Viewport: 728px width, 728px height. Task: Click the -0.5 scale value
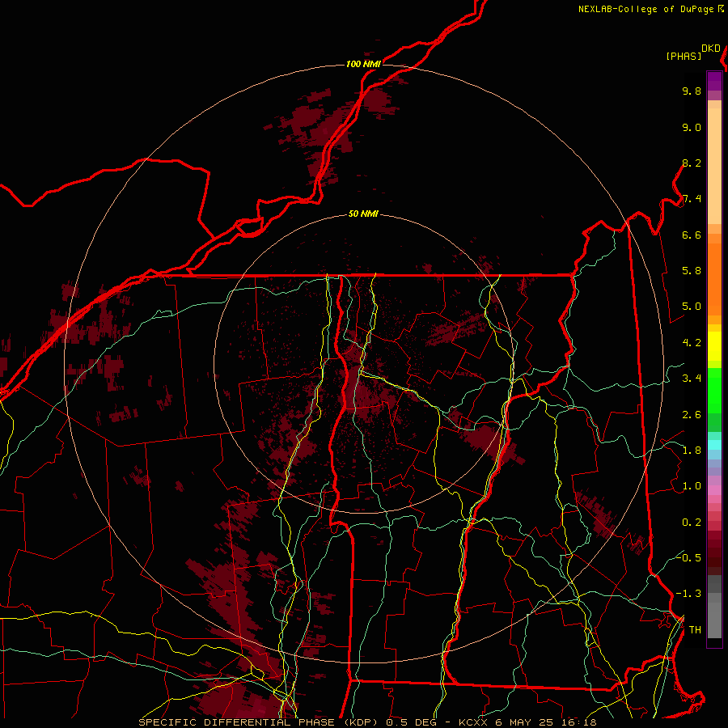click(x=688, y=557)
